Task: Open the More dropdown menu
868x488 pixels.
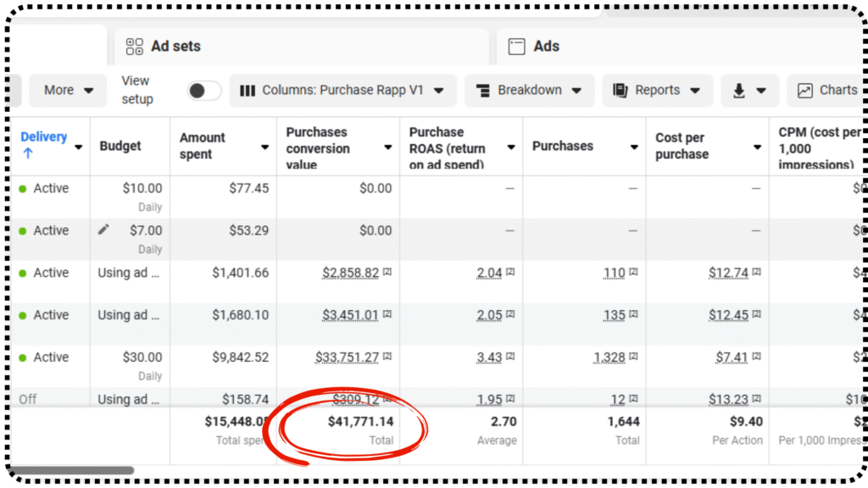Action: 68,91
